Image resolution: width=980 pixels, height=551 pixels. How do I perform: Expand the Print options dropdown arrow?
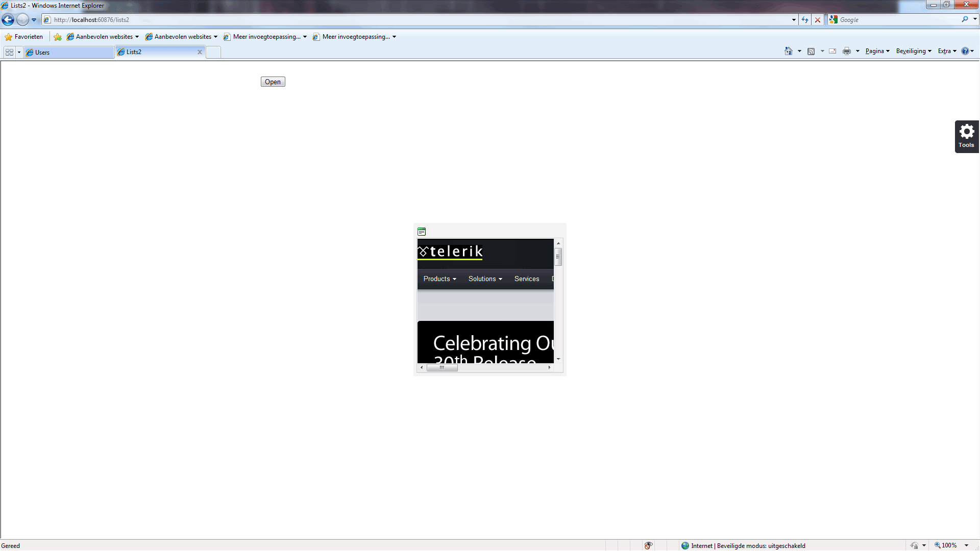coord(857,51)
